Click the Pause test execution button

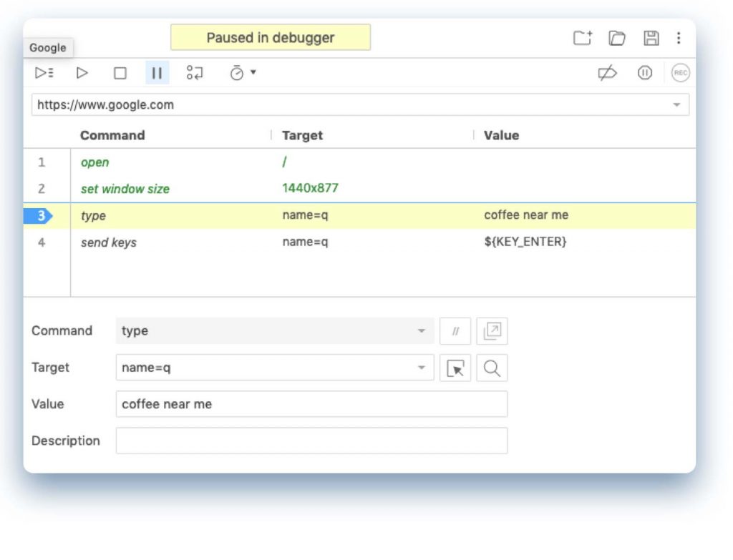157,73
